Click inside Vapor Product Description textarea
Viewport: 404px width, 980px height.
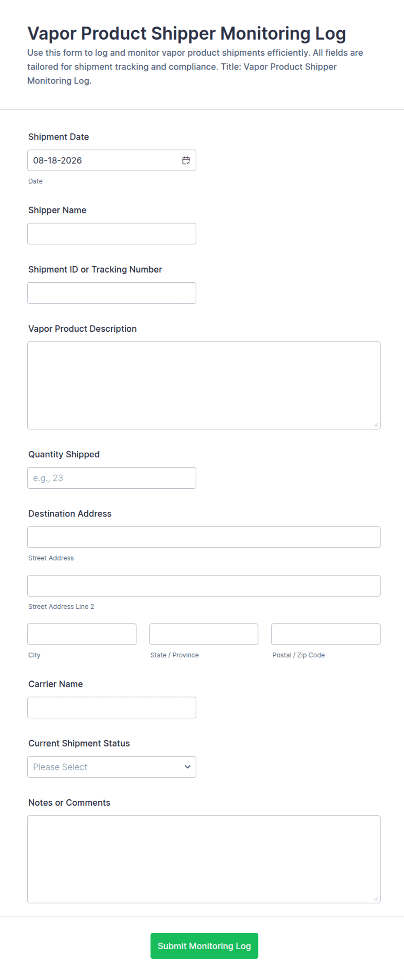coord(204,385)
